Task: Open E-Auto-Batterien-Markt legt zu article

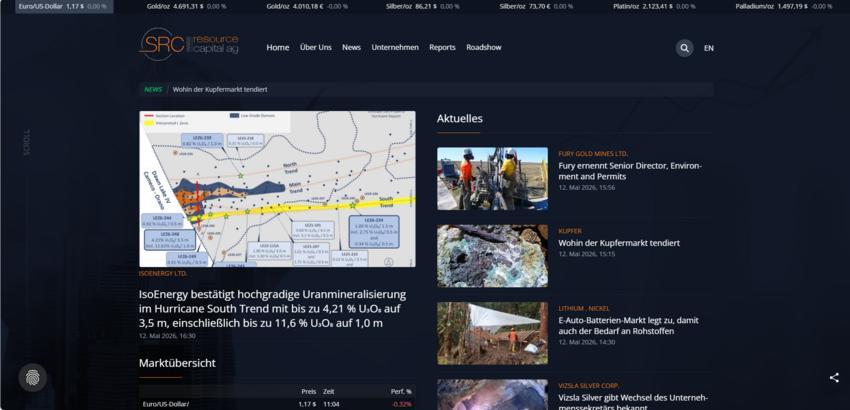Action: (x=628, y=325)
